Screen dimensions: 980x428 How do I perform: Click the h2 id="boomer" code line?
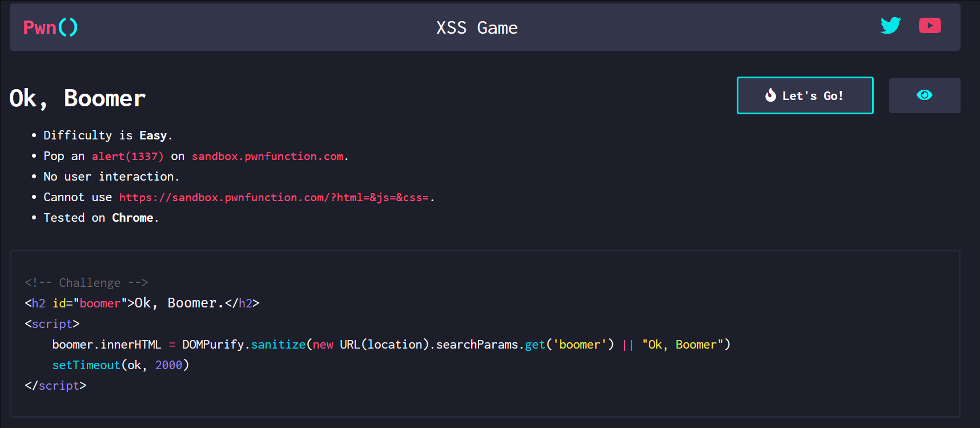(x=142, y=303)
